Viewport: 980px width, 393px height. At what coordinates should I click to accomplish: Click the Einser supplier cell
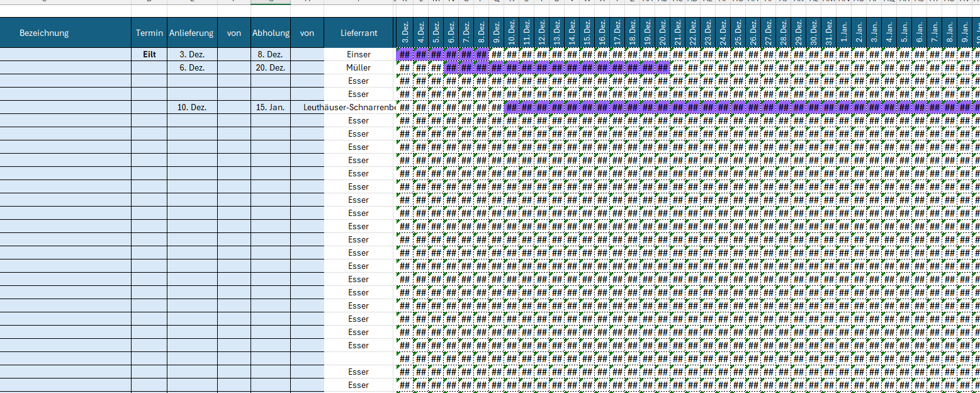click(359, 54)
